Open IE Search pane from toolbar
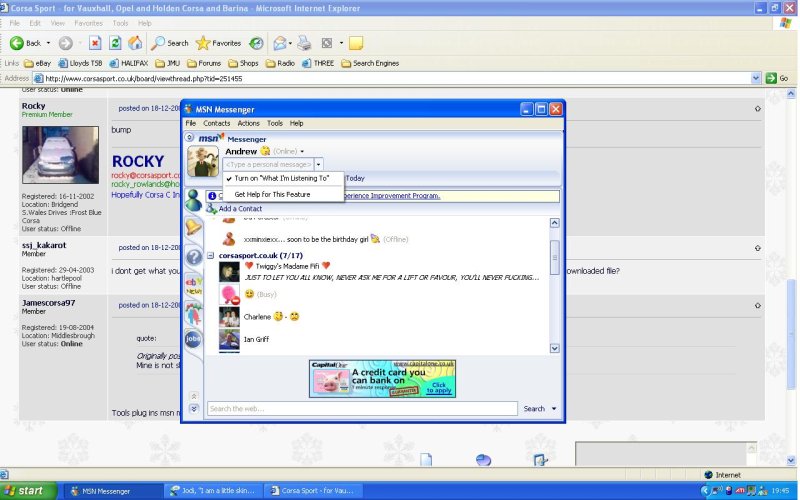800x500 pixels. tap(169, 43)
